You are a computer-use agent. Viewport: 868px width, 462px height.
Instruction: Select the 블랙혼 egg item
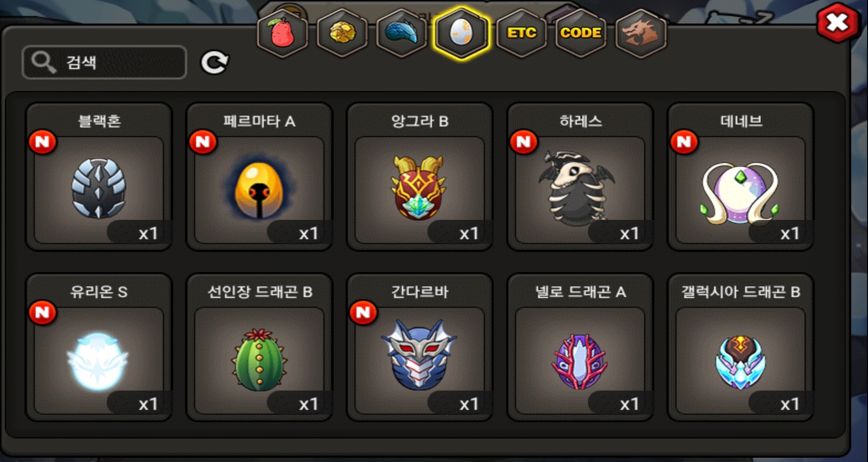(x=99, y=177)
